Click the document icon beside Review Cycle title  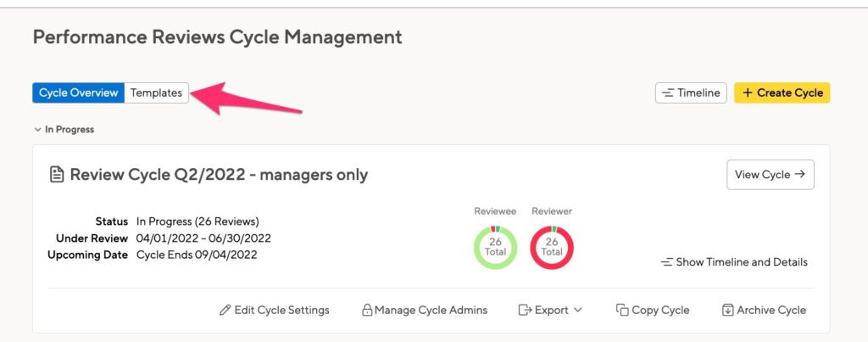click(x=57, y=175)
